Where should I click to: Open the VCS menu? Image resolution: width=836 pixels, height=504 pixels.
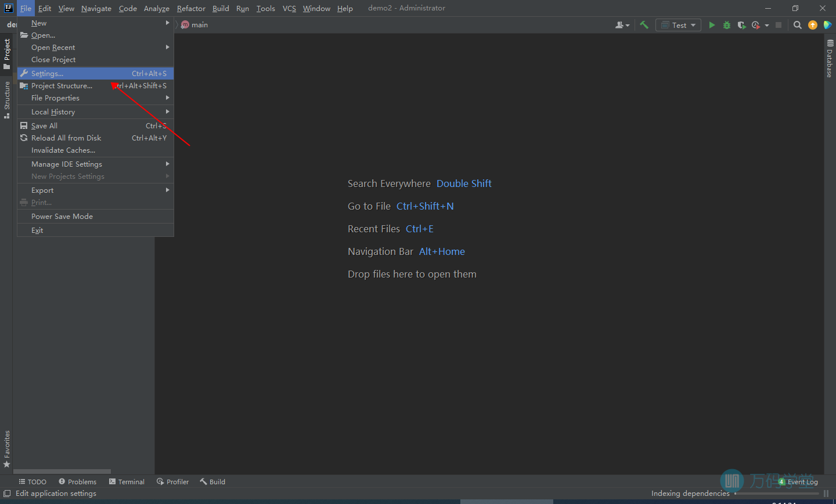[x=289, y=8]
